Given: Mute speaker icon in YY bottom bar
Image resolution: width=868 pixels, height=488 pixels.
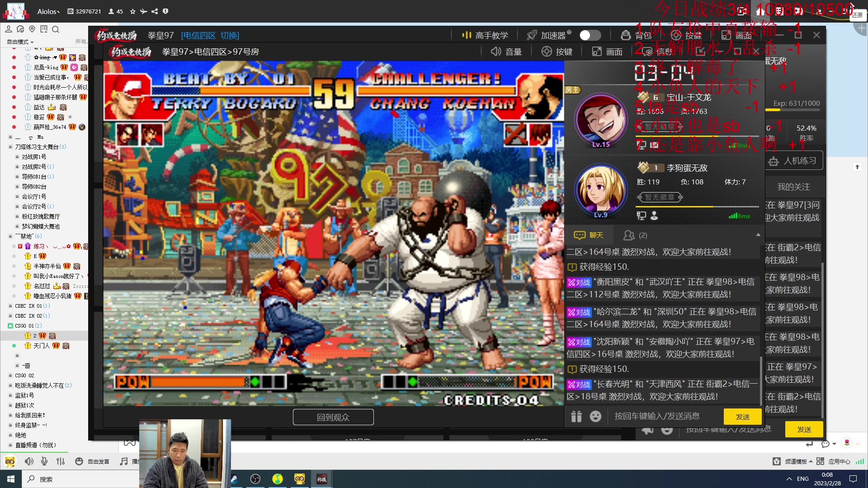Looking at the screenshot, I should tap(29, 461).
